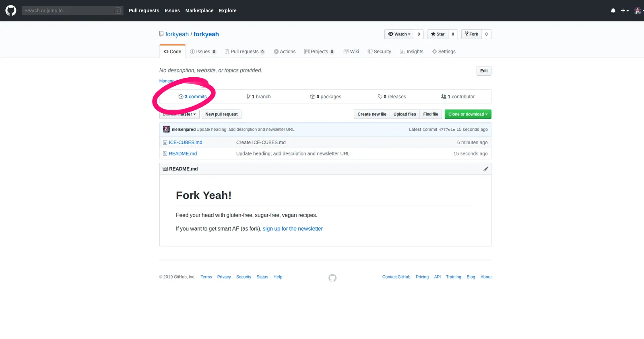
Task: View the 1 branch list
Action: [x=259, y=97]
